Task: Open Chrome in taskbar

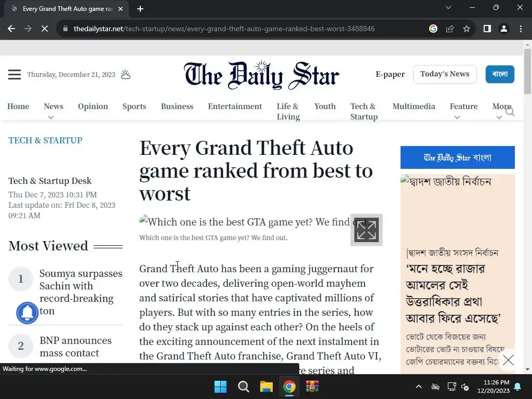Action: pyautogui.click(x=289, y=387)
